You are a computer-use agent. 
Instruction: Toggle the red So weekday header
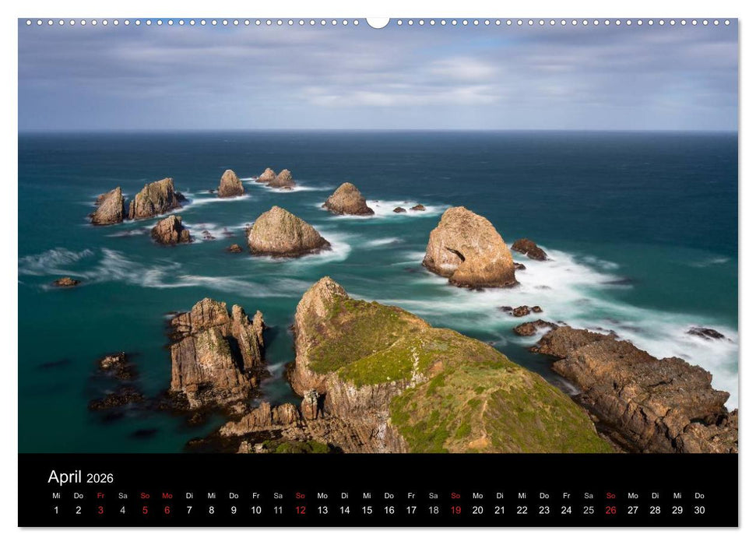[144, 494]
